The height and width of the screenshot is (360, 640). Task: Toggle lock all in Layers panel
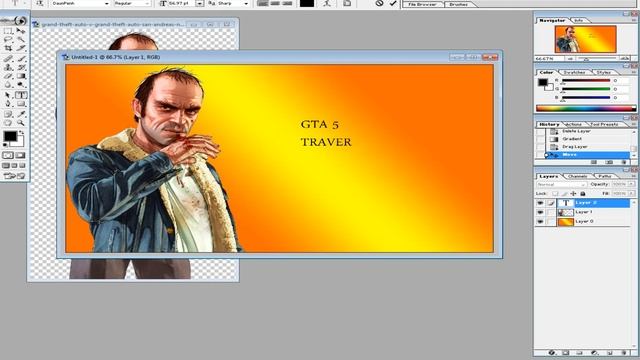(x=583, y=193)
